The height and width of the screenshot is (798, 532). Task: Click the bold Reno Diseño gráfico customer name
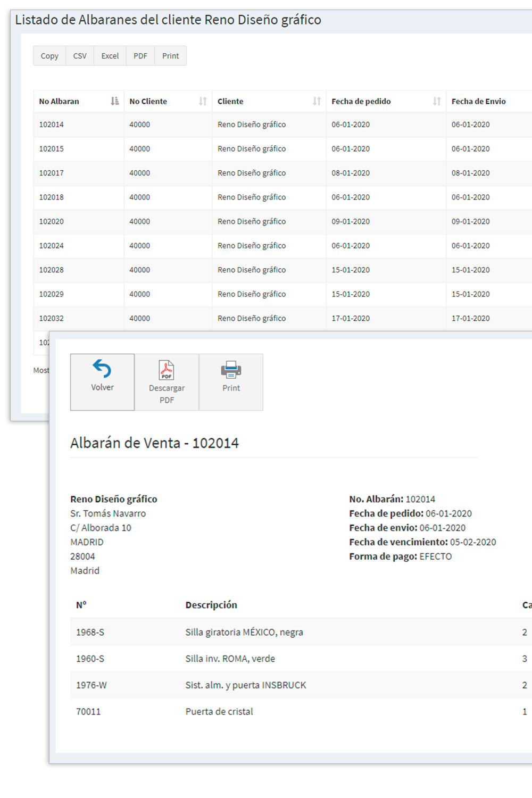pyautogui.click(x=114, y=499)
